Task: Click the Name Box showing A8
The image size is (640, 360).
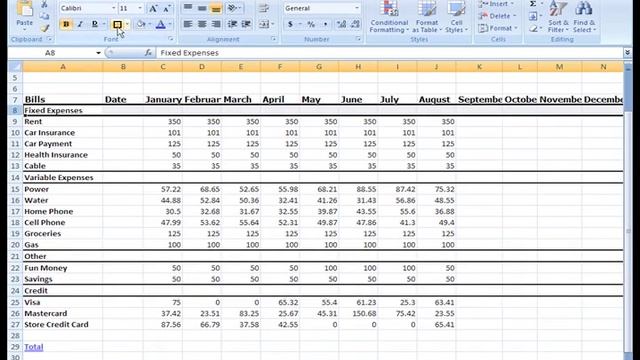Action: point(51,53)
